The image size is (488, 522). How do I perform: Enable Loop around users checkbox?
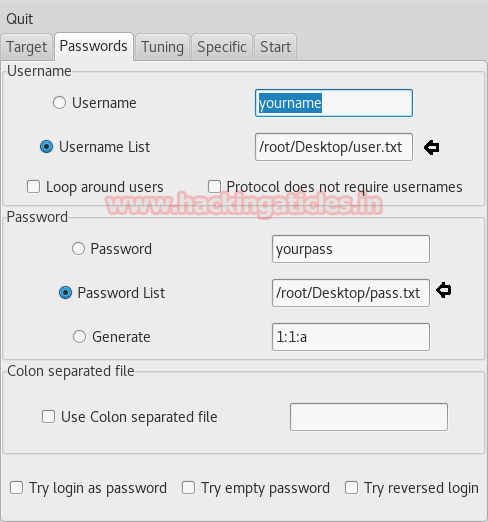point(33,187)
